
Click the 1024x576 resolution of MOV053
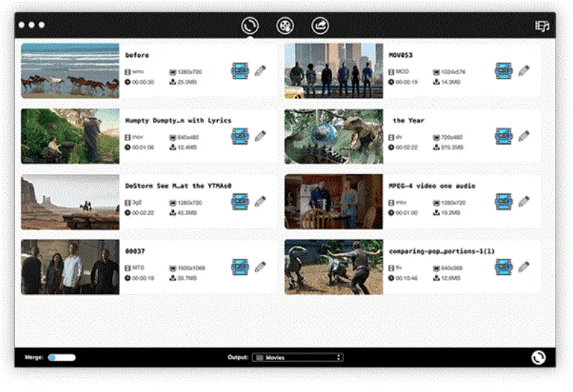click(x=453, y=72)
